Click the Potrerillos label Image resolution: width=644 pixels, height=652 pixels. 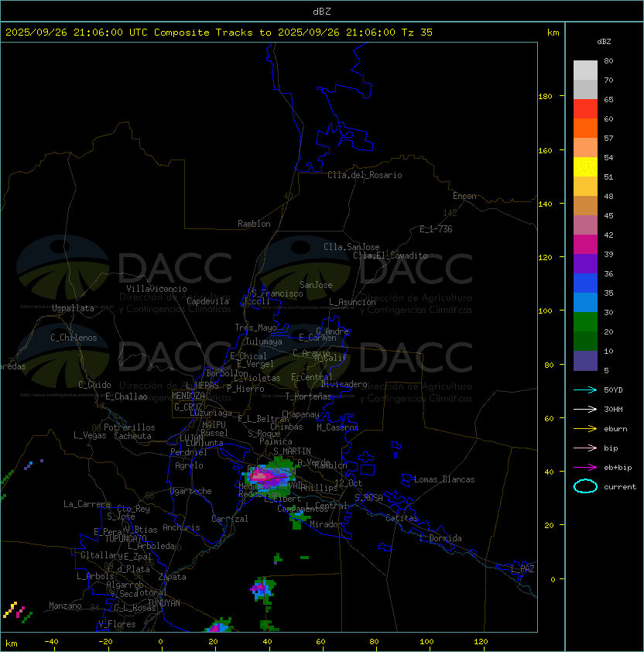point(129,427)
